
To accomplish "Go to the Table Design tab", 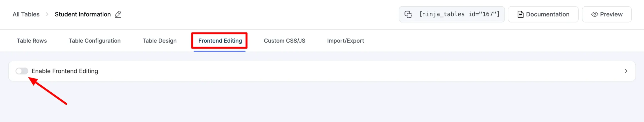I will (159, 41).
